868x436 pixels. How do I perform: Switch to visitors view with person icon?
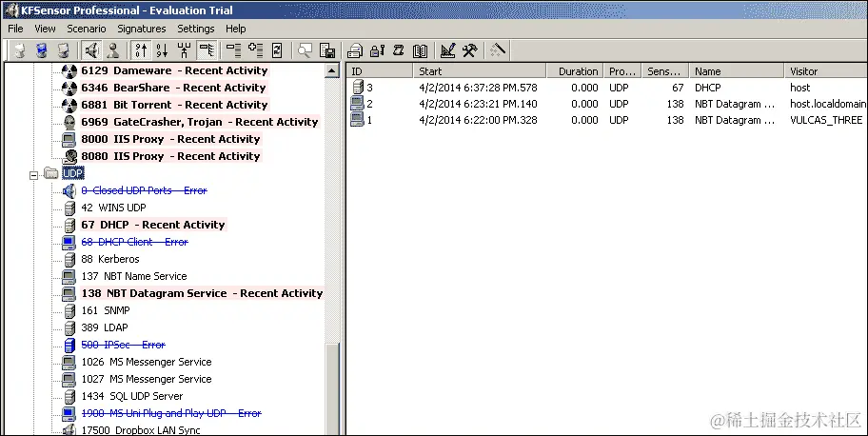click(x=113, y=50)
